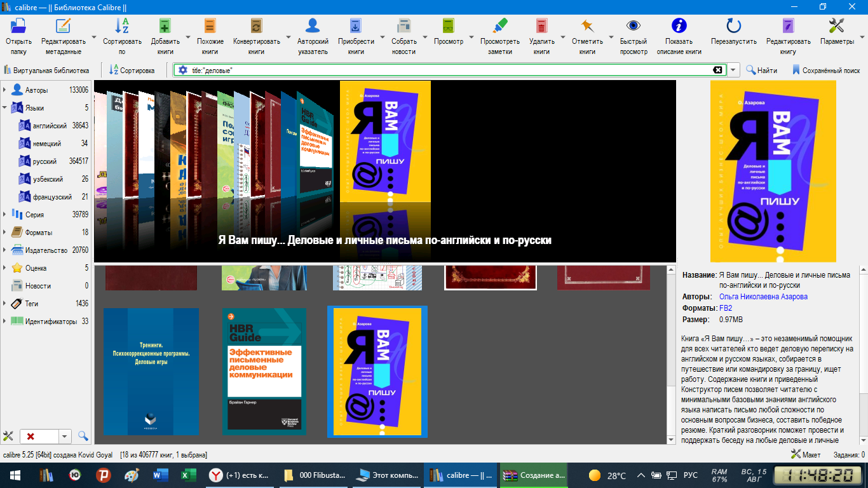868x488 pixels.
Task: Open the Layout (Макет) button in status bar
Action: (x=805, y=454)
